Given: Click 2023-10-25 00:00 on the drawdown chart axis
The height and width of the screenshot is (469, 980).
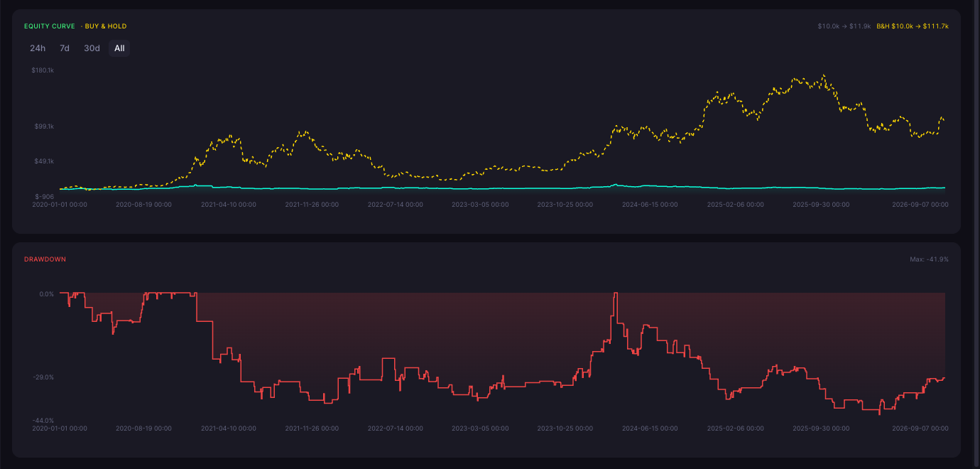Looking at the screenshot, I should 565,429.
